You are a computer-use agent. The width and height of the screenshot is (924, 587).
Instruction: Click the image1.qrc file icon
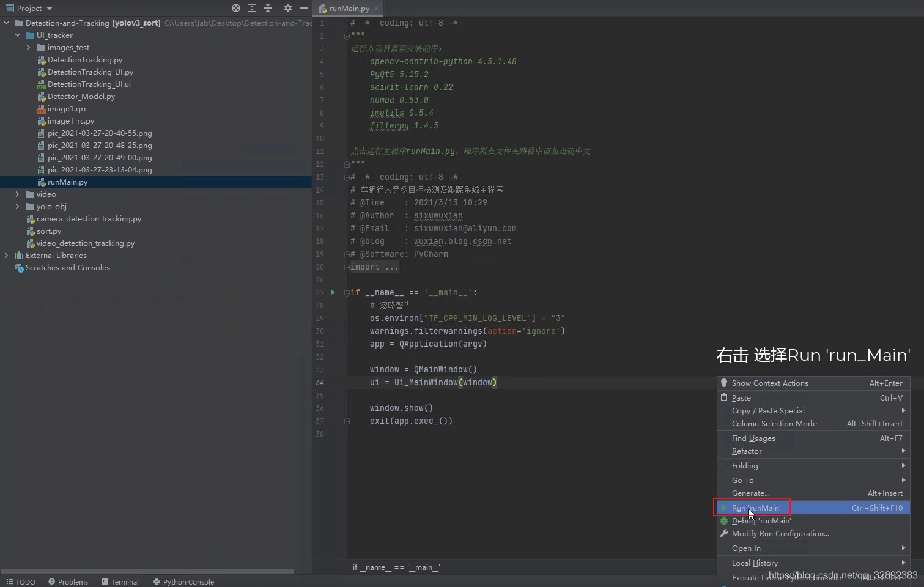click(42, 109)
